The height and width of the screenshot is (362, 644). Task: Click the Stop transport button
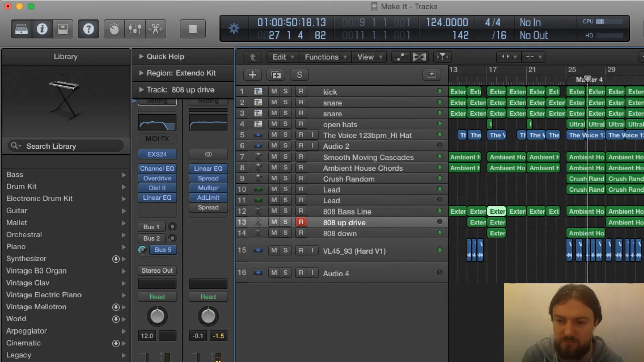[193, 29]
